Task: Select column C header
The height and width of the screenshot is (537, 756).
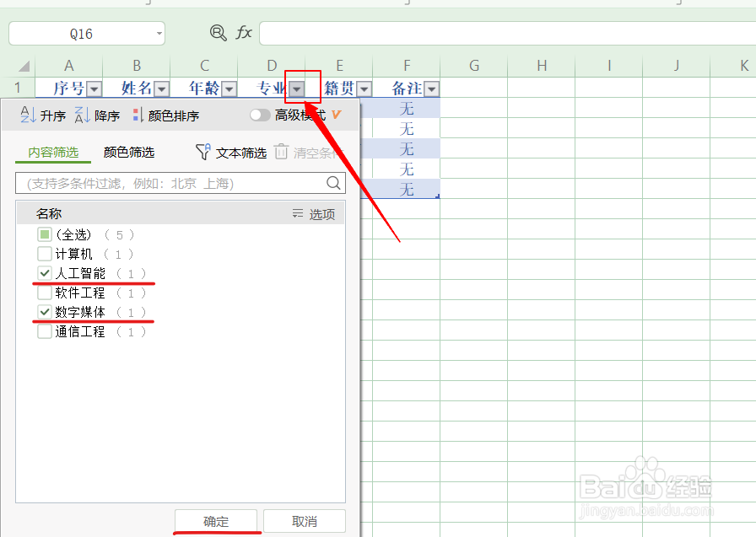Action: click(204, 66)
